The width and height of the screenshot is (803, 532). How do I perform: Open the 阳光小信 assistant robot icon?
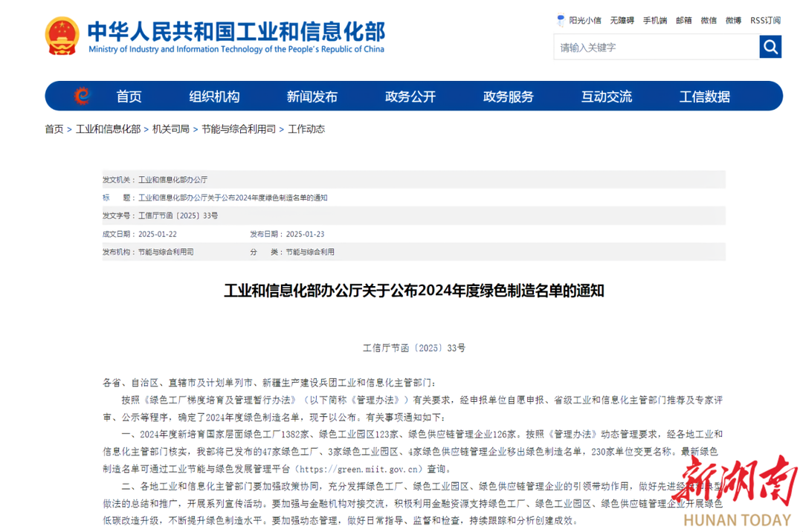click(x=561, y=20)
